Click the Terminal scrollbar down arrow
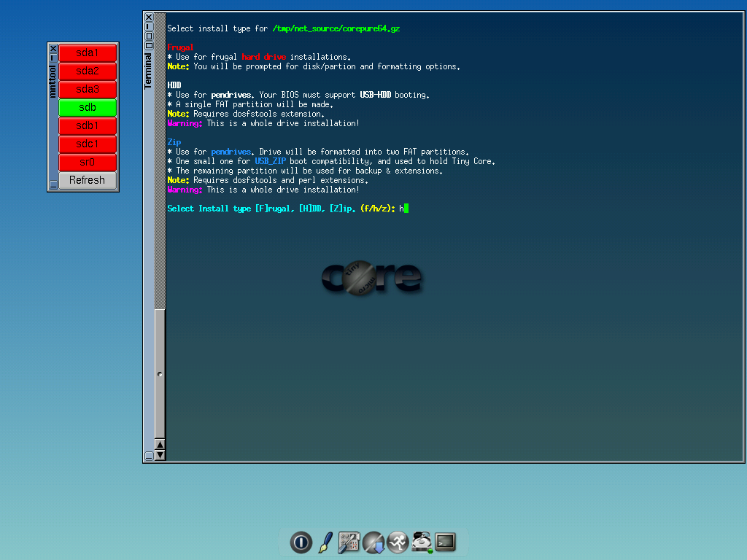747x560 pixels. click(x=160, y=455)
